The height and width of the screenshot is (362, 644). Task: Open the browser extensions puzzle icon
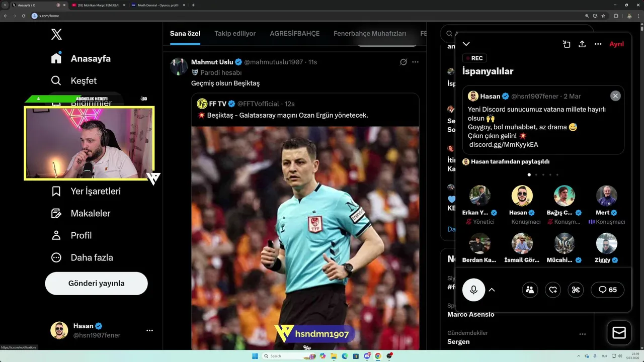(616, 16)
